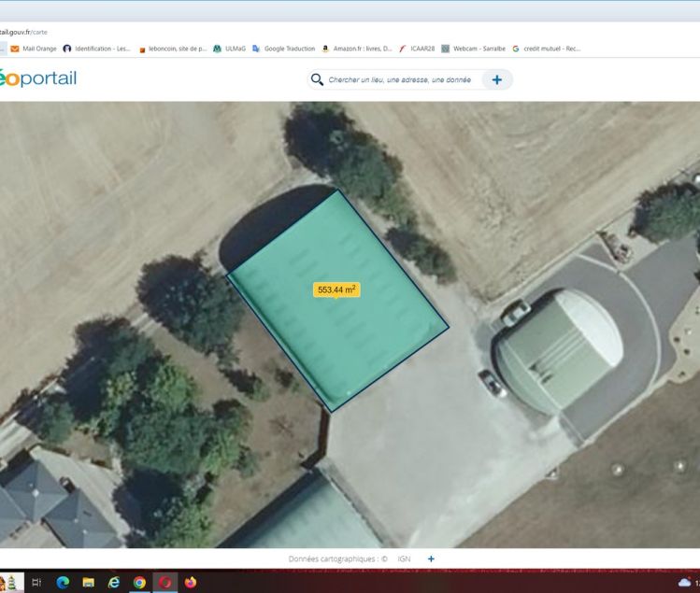
Task: Click the Géoportail logo
Action: point(38,78)
